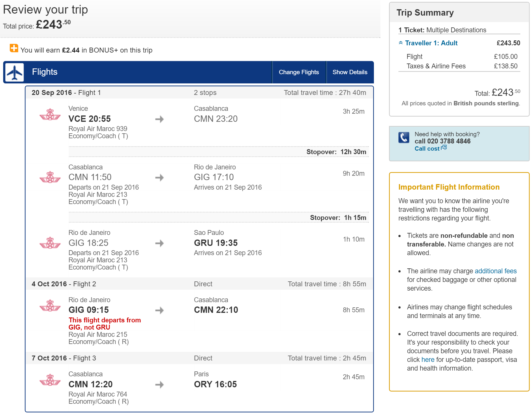
Task: Click Royal Air Maroc logo for CMN 12:20 flight
Action: click(50, 380)
